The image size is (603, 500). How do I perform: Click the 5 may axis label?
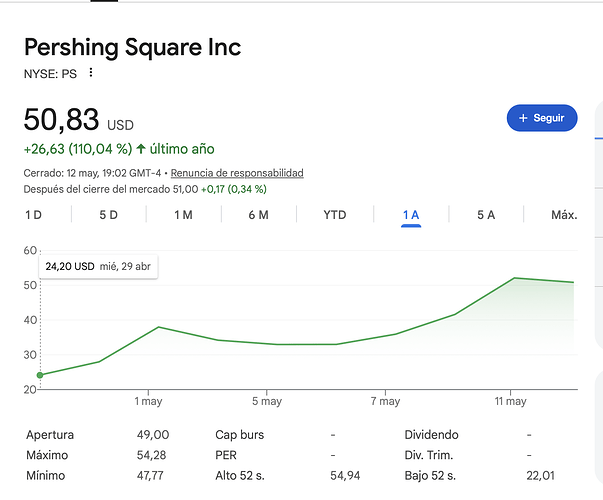pyautogui.click(x=267, y=402)
